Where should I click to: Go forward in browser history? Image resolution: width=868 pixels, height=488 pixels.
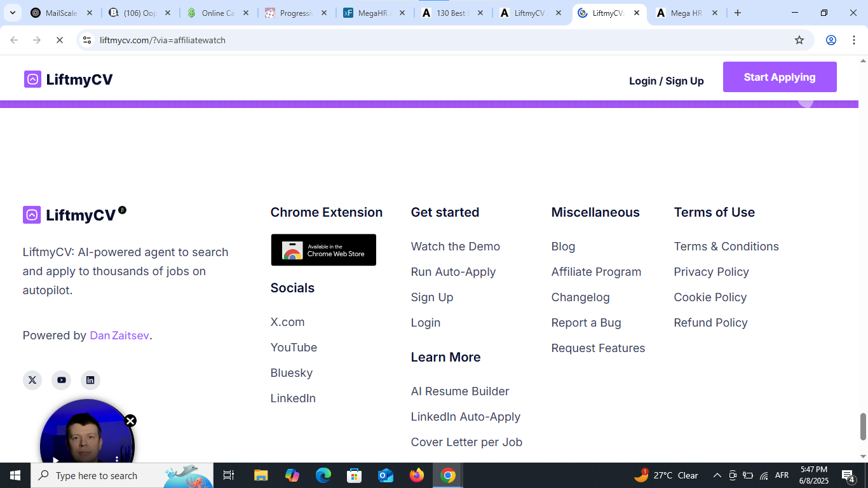coord(37,40)
